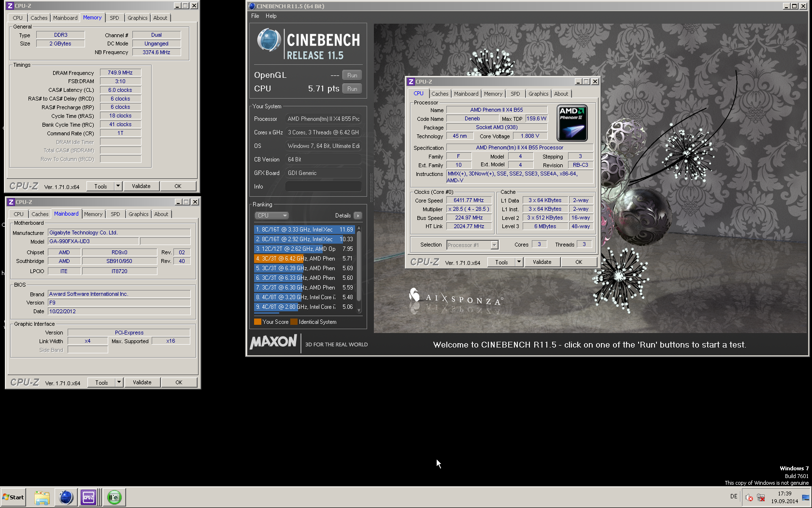Select your score entry 3C/3T @ 6.42 GHz
This screenshot has height=508, width=812.
click(304, 259)
